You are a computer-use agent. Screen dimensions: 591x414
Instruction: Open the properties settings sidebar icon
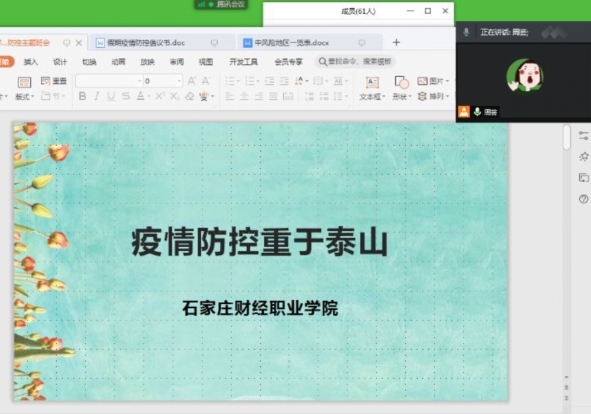tap(583, 136)
